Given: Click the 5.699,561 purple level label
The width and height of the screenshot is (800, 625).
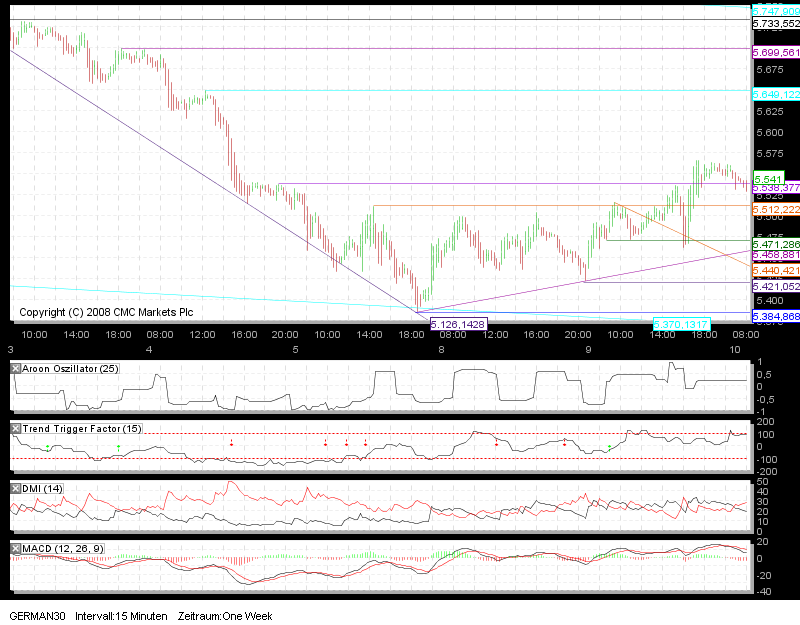Looking at the screenshot, I should [x=776, y=53].
